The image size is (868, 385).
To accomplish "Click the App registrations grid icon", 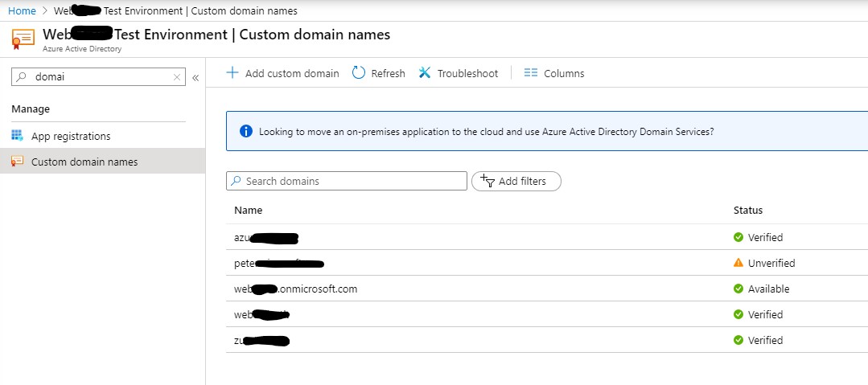I will point(17,136).
